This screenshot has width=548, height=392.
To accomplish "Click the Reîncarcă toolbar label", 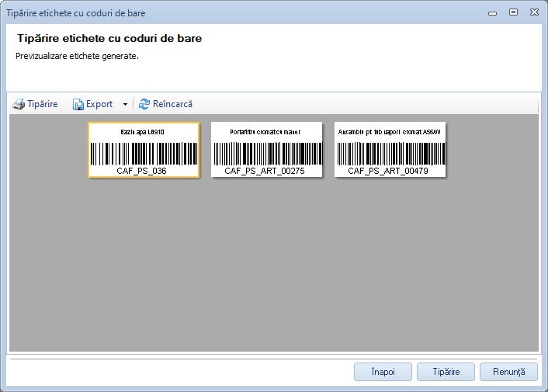I will (x=172, y=104).
